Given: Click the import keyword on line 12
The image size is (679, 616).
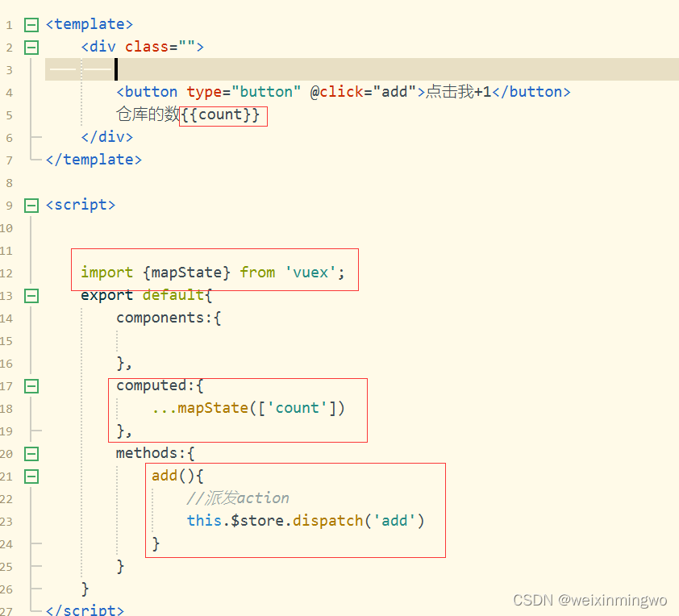Looking at the screenshot, I should 107,273.
